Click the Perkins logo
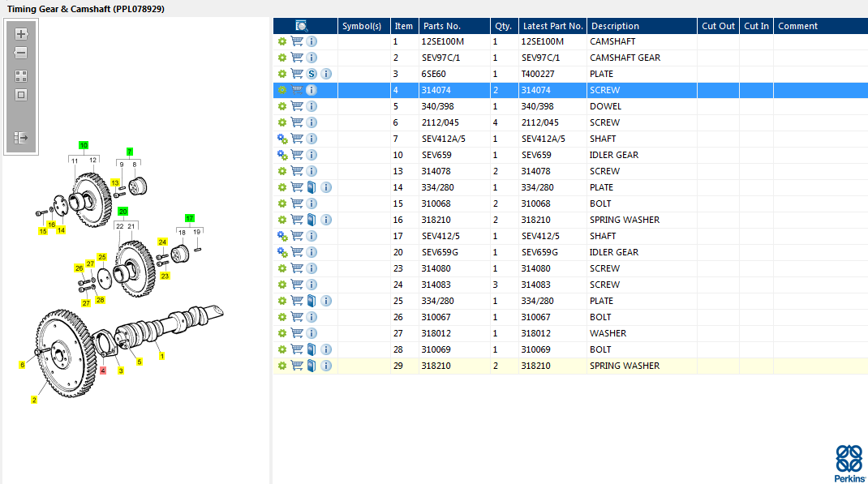 849,464
